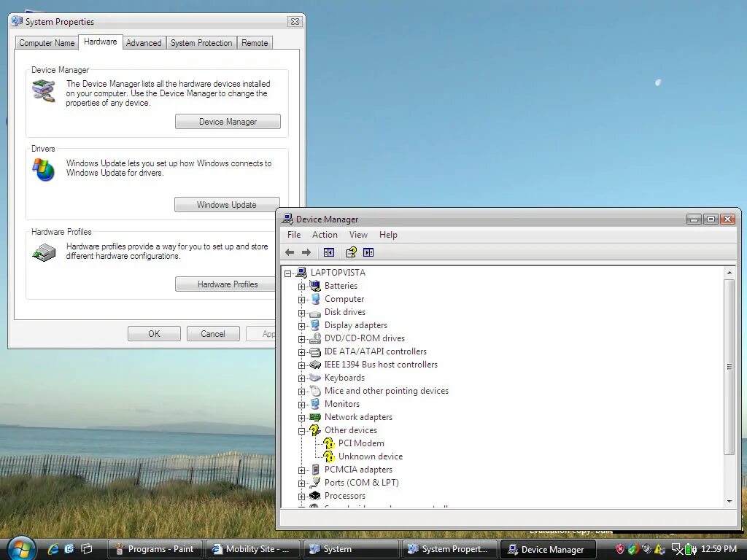
Task: Expand the Batteries node
Action: tap(301, 286)
